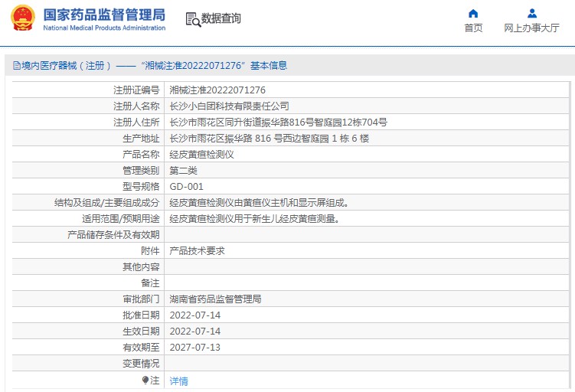
Task: Click the document icon before 境内医疗器械
Action: 17,66
